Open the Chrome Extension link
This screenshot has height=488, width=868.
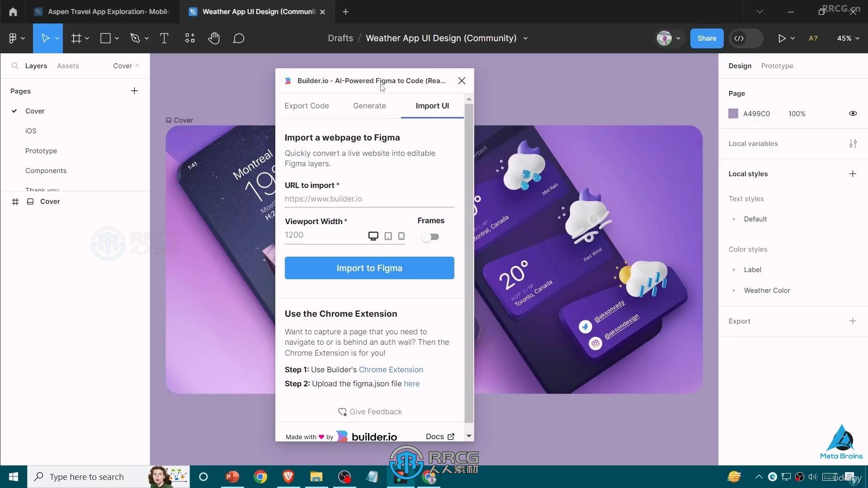pyautogui.click(x=391, y=370)
